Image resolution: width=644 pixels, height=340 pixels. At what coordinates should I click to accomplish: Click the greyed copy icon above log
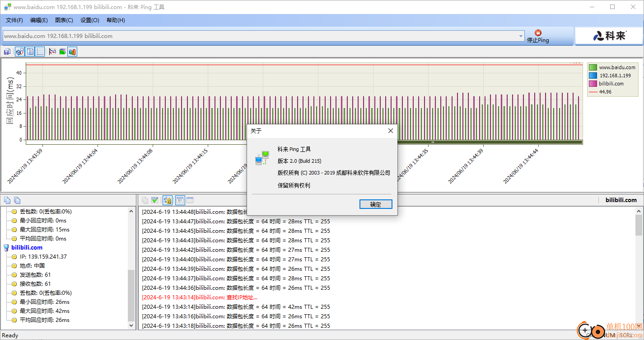click(145, 200)
